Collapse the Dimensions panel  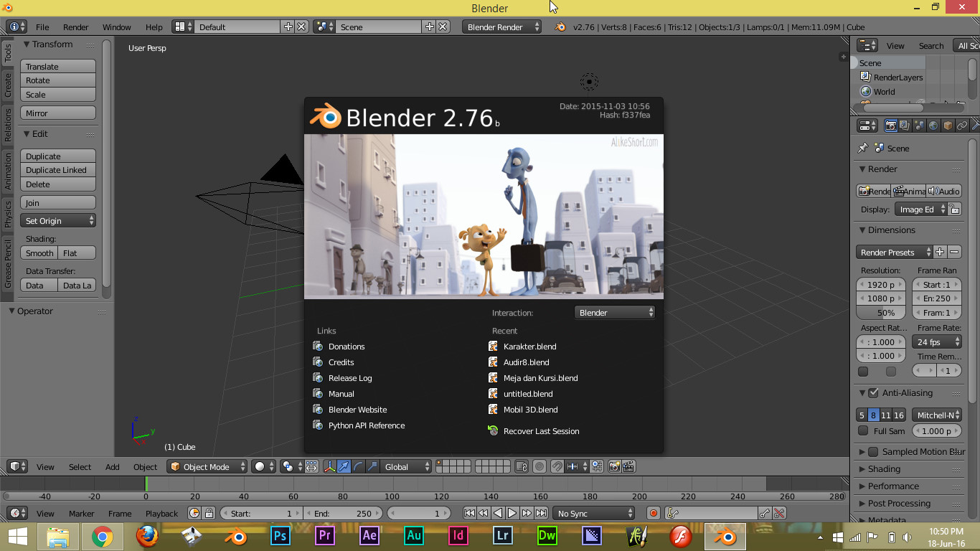[891, 230]
